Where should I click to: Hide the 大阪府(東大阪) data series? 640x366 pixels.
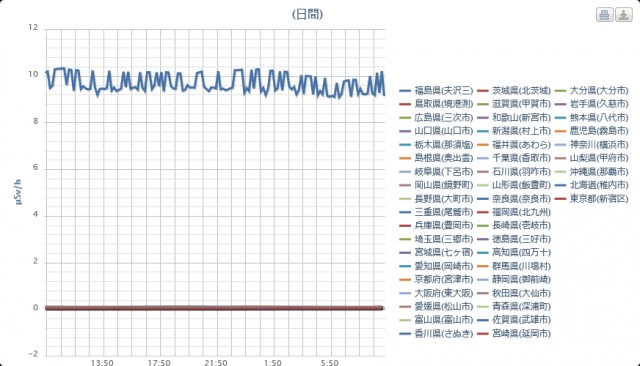tap(436, 293)
